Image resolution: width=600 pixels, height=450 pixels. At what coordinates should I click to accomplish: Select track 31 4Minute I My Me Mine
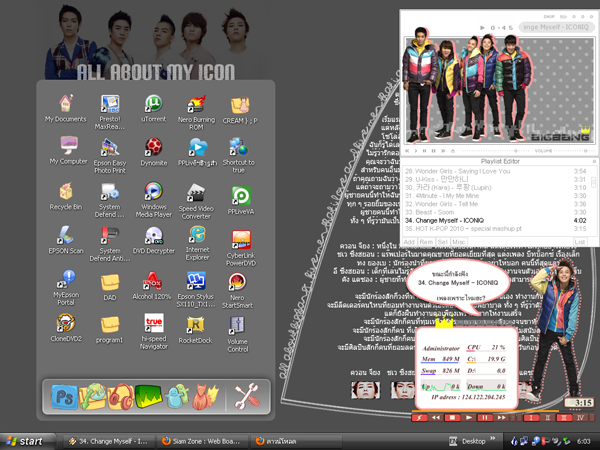coord(495,196)
